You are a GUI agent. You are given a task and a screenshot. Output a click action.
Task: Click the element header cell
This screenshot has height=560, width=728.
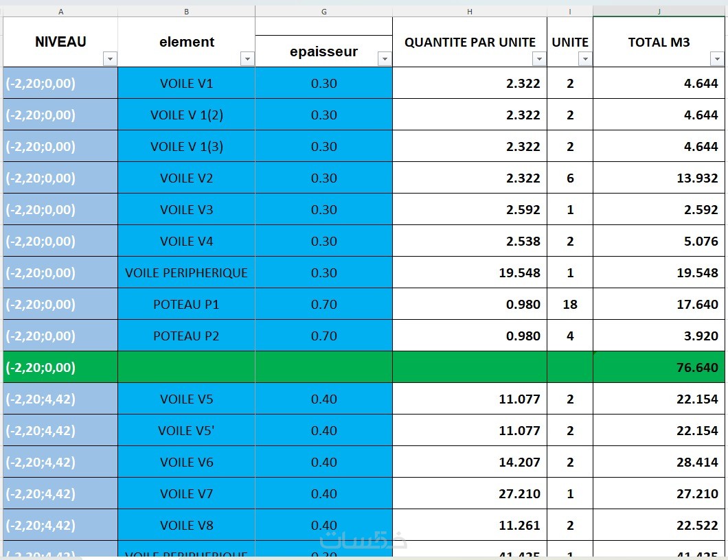186,42
